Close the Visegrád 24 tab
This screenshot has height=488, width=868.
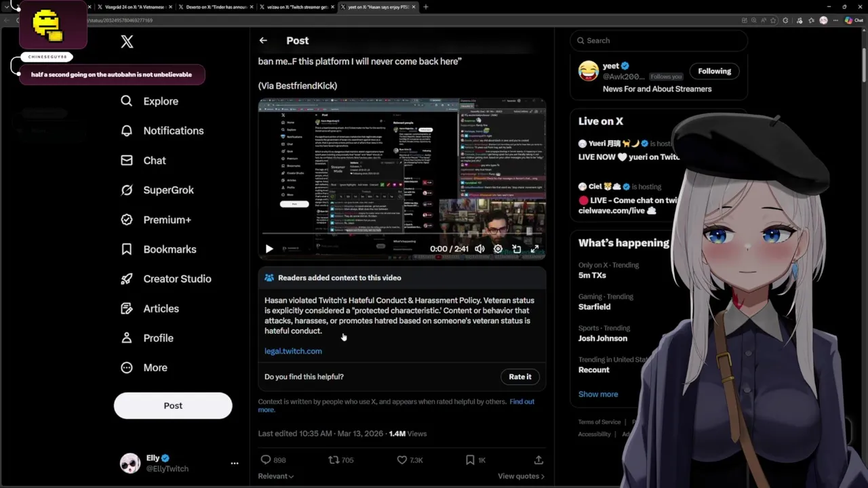[x=170, y=7]
